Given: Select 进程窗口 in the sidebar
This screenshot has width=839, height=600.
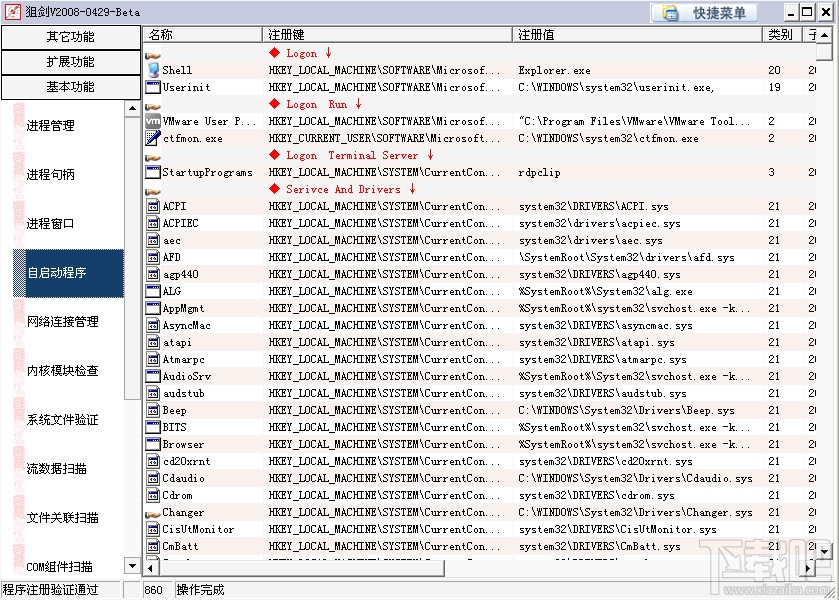Looking at the screenshot, I should coord(50,224).
